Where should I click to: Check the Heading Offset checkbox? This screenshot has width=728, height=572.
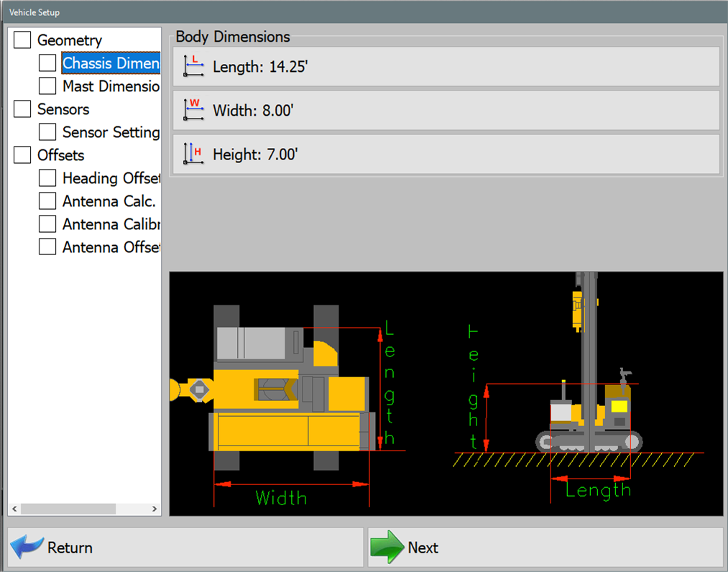(x=47, y=177)
